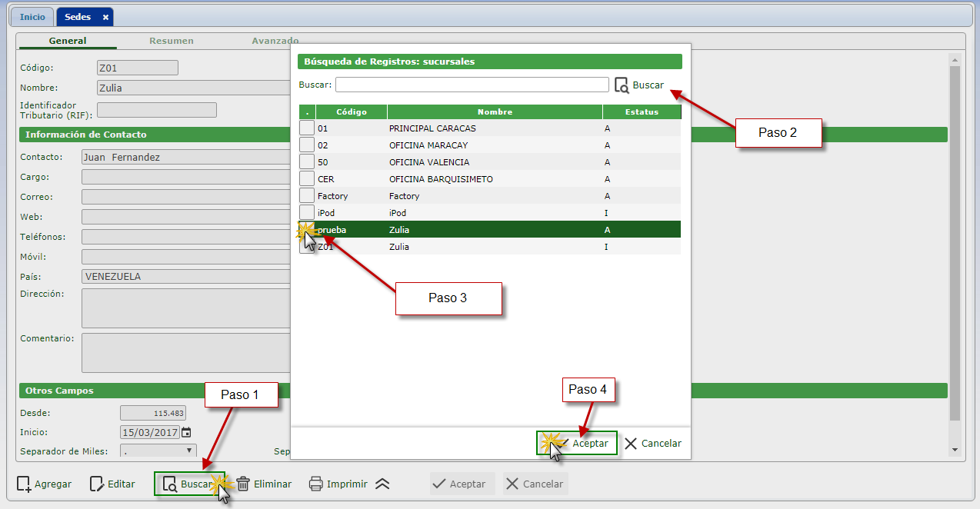Check the box for OFICINA MARACAY row
Image resolution: width=980 pixels, height=509 pixels.
coord(306,145)
